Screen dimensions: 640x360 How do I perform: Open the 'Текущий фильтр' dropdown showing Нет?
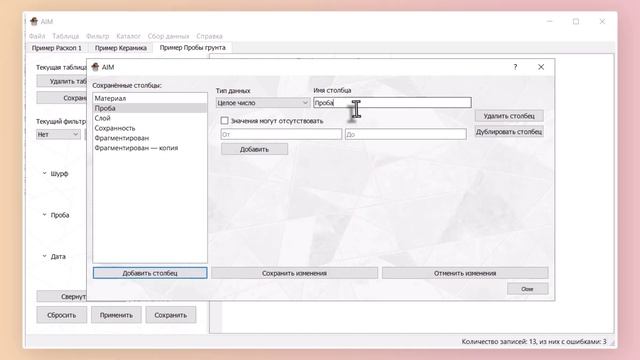(x=58, y=134)
